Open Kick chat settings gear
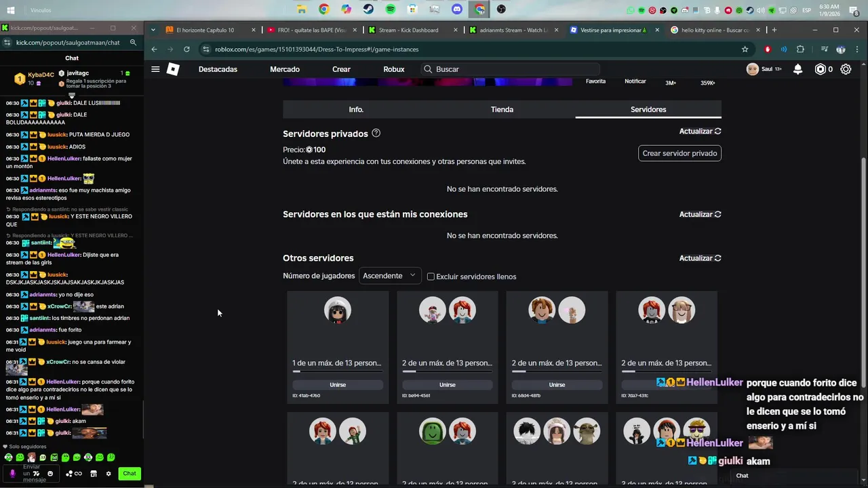The image size is (868, 488). click(x=108, y=473)
